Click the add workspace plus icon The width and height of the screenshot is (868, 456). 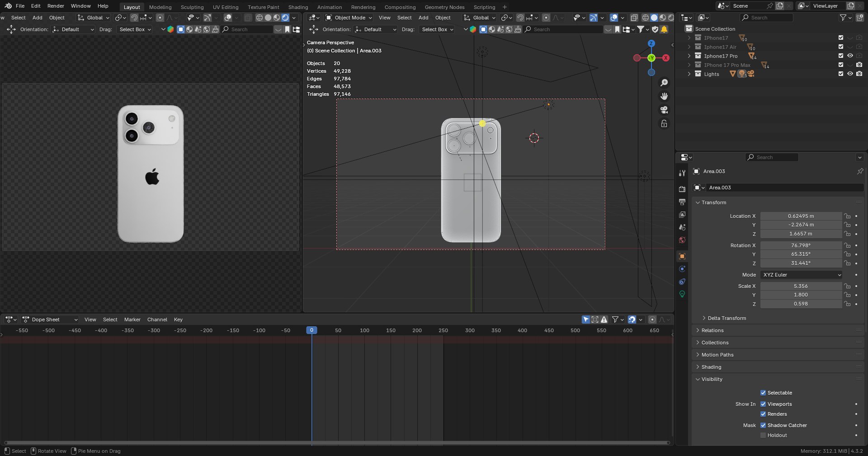505,7
